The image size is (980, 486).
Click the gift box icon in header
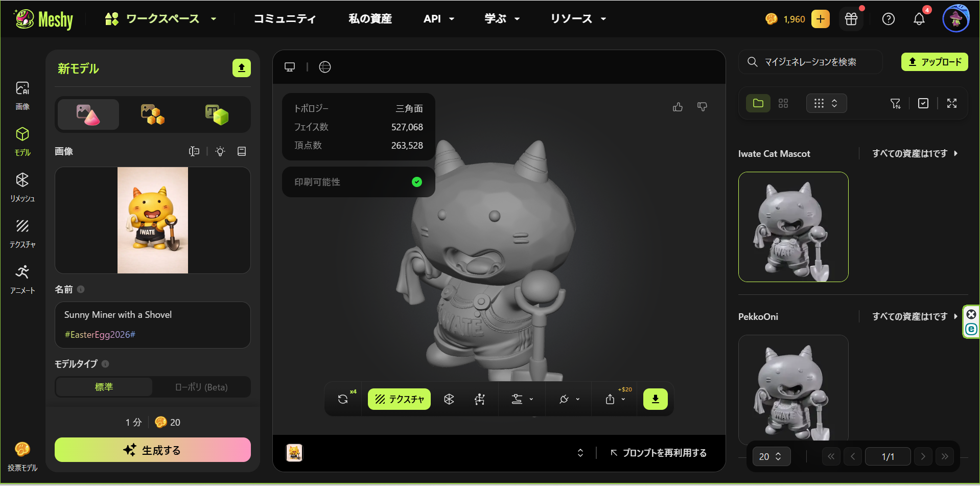[x=851, y=19]
